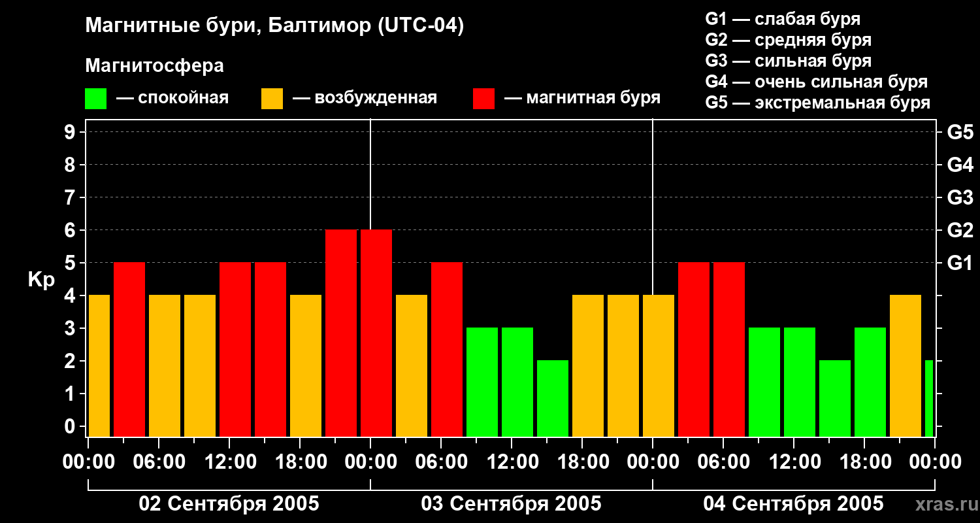Screen dimensions: 980x523
Task: Click the '— возбужденная' legend label
Action: tap(365, 99)
